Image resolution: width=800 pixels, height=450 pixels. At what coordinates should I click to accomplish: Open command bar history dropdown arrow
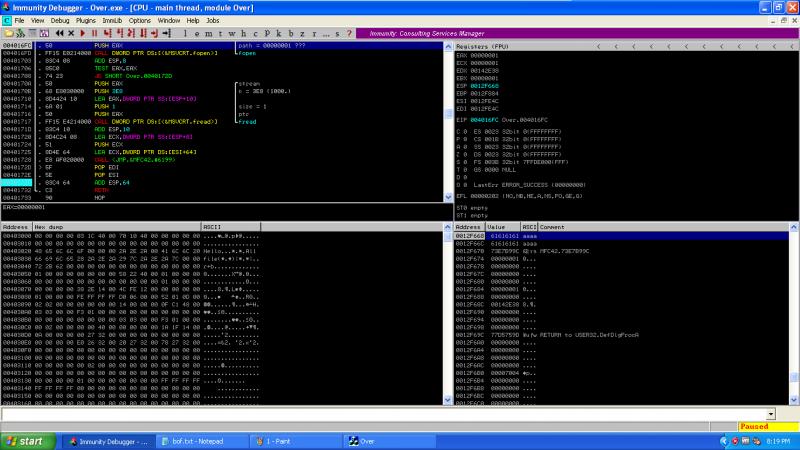tap(770, 414)
